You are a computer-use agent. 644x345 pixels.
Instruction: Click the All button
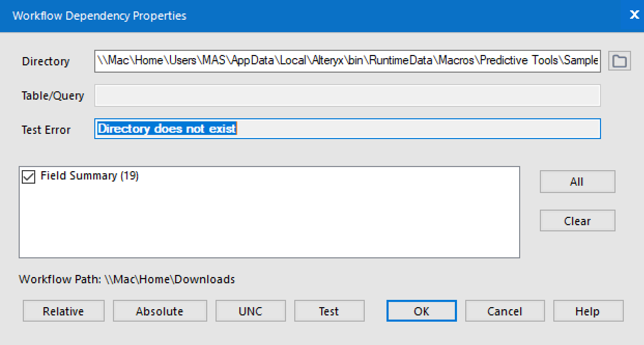coord(577,182)
